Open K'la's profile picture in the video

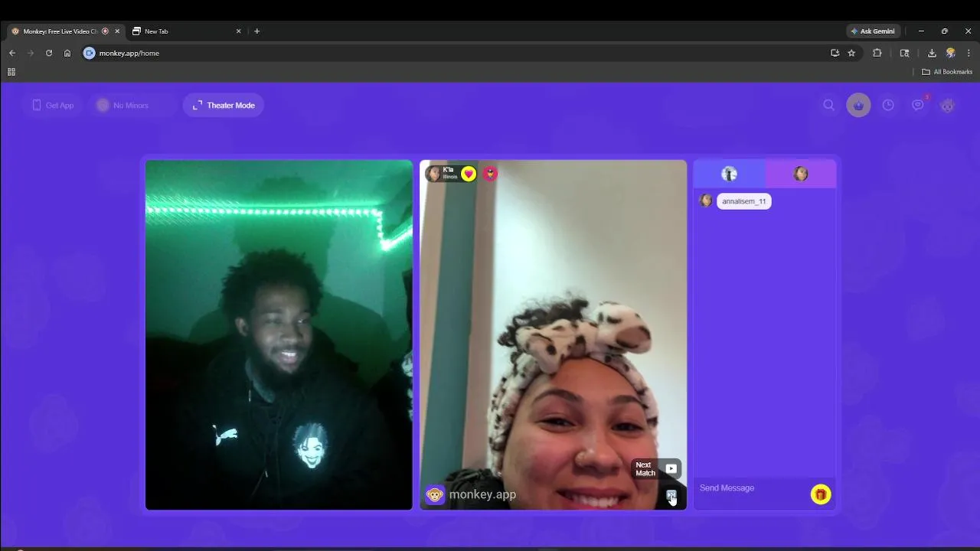coord(433,174)
